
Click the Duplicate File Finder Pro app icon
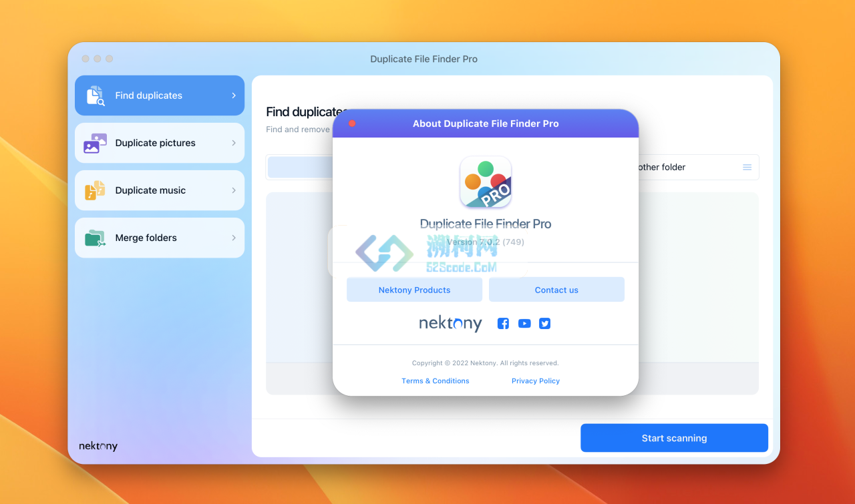click(486, 182)
